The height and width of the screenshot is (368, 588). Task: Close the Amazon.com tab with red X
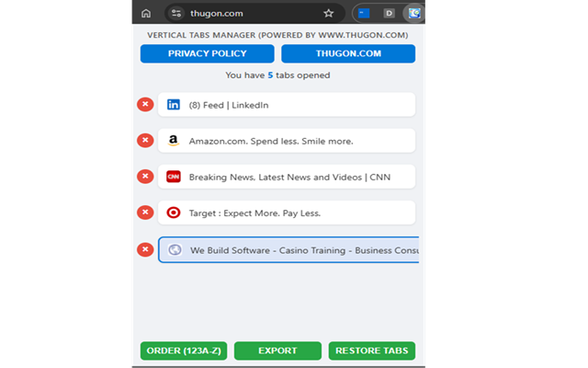tap(145, 141)
